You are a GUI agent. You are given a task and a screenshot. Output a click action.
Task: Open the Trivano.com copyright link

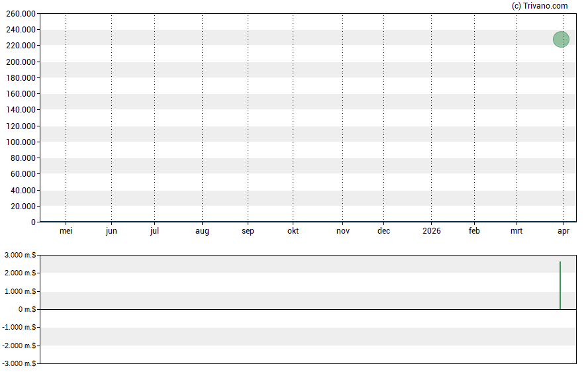point(540,6)
